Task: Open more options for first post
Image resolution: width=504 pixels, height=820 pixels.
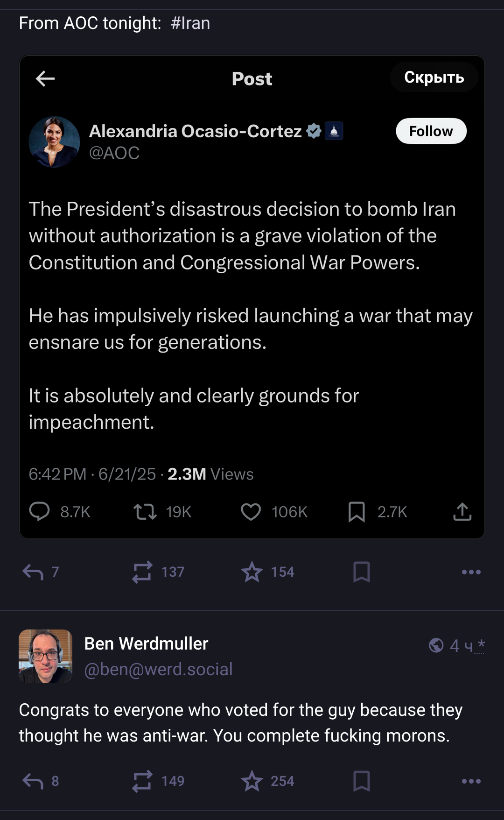Action: pyautogui.click(x=471, y=572)
